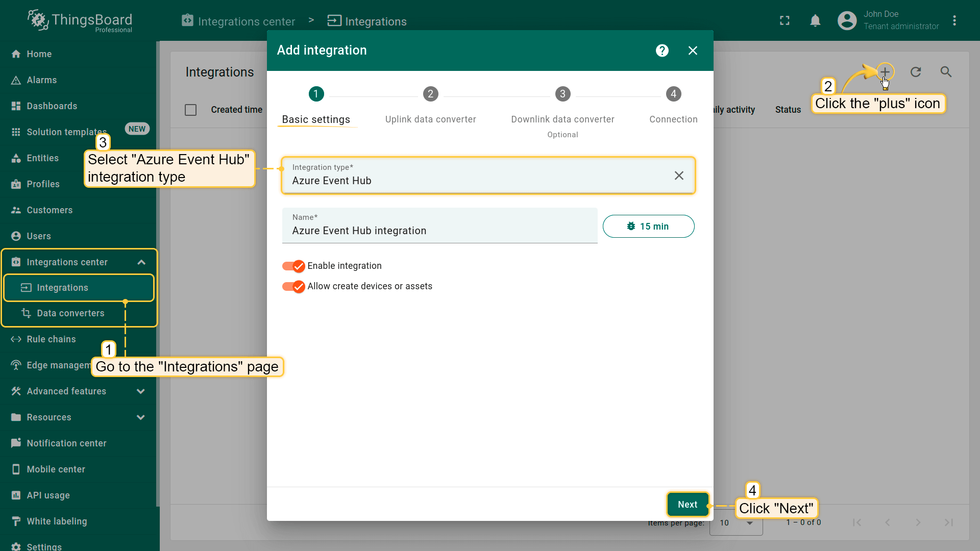Click the help question mark icon
Screen dimensions: 980x551
coord(662,51)
